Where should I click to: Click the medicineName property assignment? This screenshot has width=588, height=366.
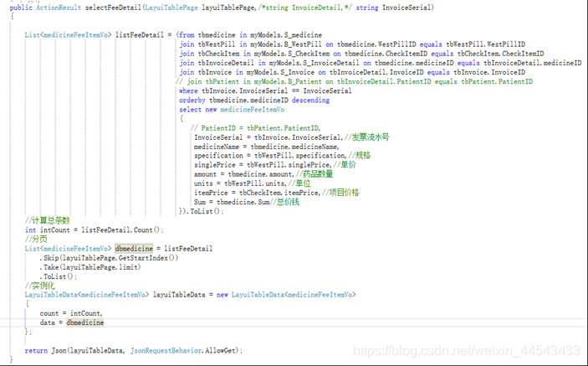pos(266,147)
